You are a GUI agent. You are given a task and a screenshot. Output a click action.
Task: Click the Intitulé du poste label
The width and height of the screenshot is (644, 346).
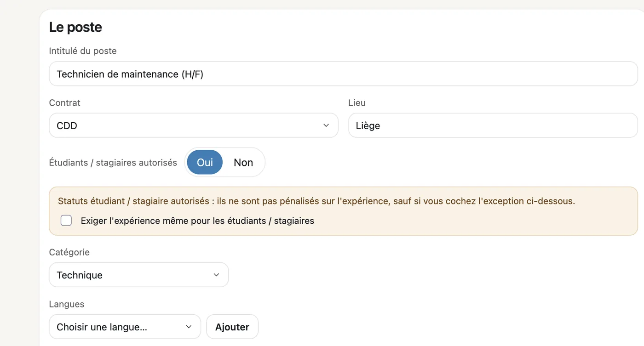tap(83, 51)
